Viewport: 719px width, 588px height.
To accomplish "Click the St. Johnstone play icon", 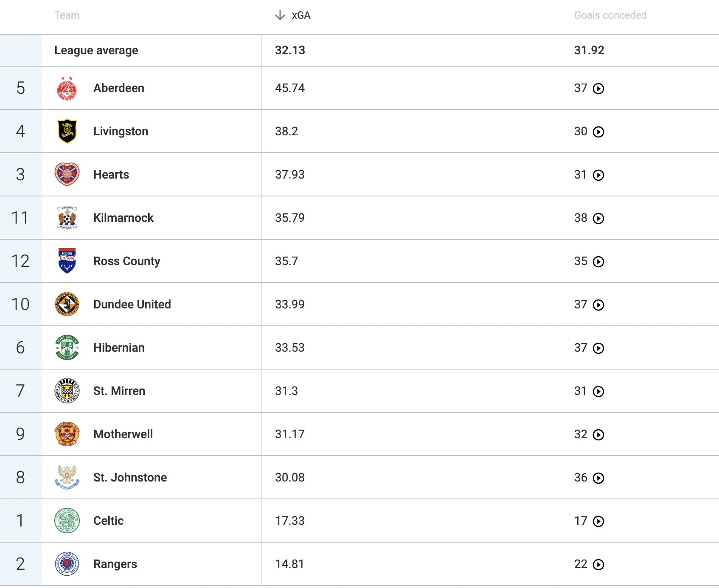I will point(598,478).
